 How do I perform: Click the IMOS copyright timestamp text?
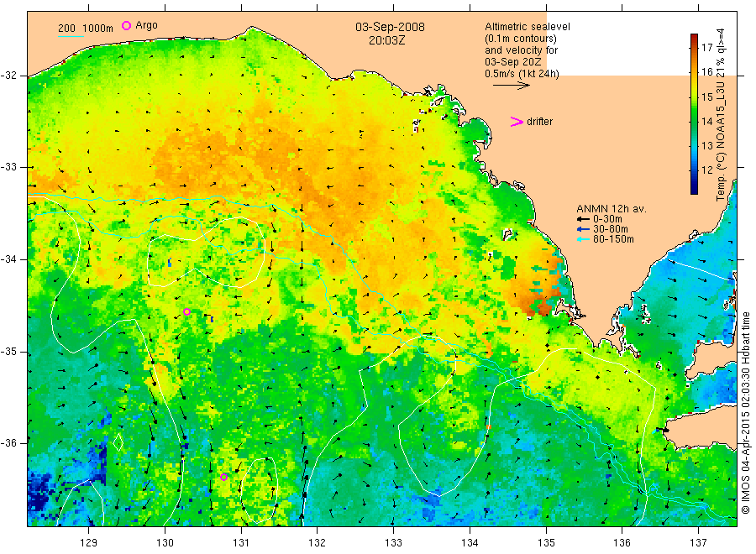pos(745,412)
